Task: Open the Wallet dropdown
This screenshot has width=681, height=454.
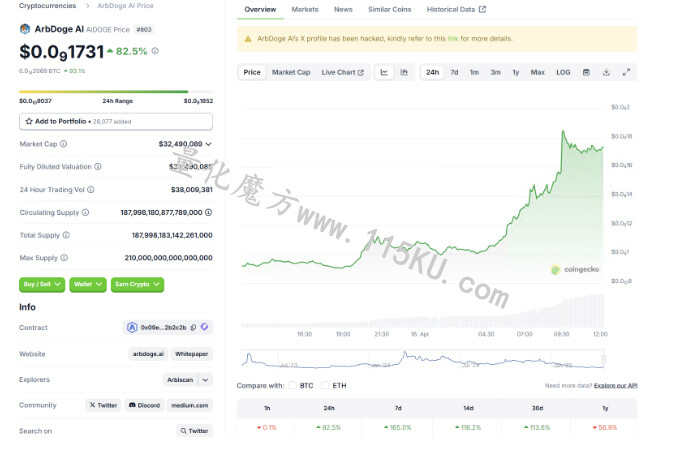Action: (88, 285)
